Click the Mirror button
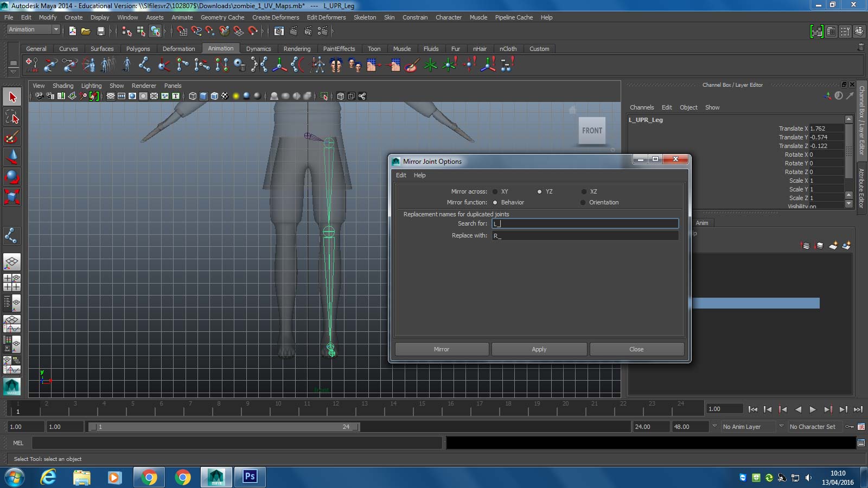The height and width of the screenshot is (488, 868). [442, 349]
